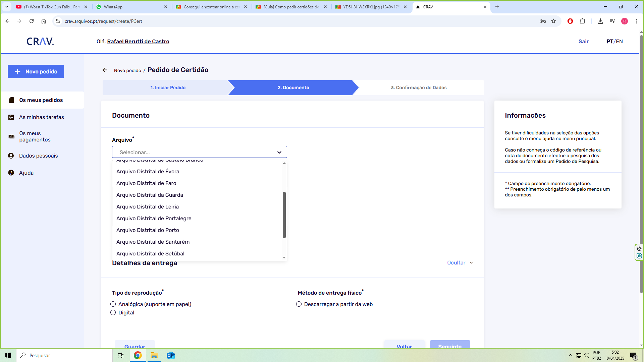Click the Arquivo list scrollbar thumb
The height and width of the screenshot is (362, 644).
coord(284,215)
